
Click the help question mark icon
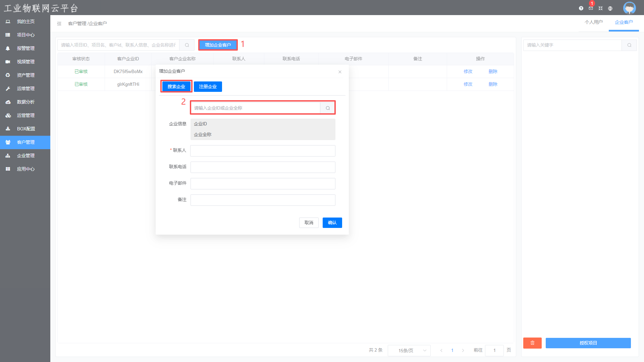[581, 8]
